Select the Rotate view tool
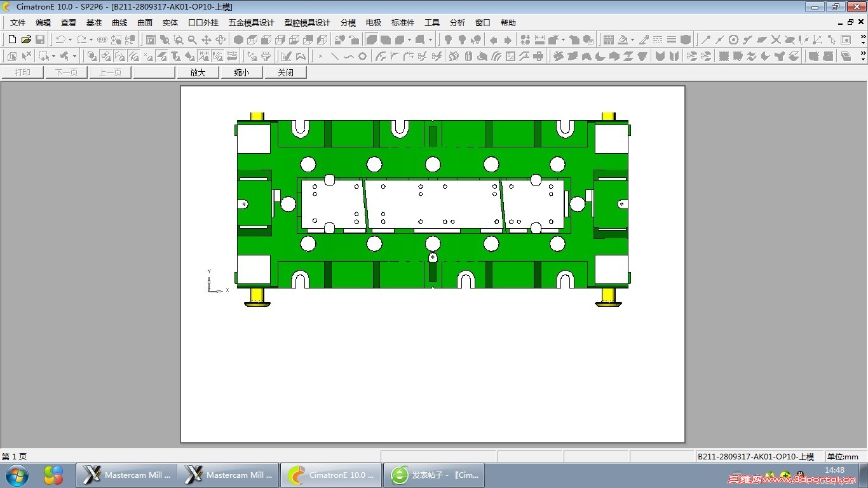The height and width of the screenshot is (488, 868). 220,39
